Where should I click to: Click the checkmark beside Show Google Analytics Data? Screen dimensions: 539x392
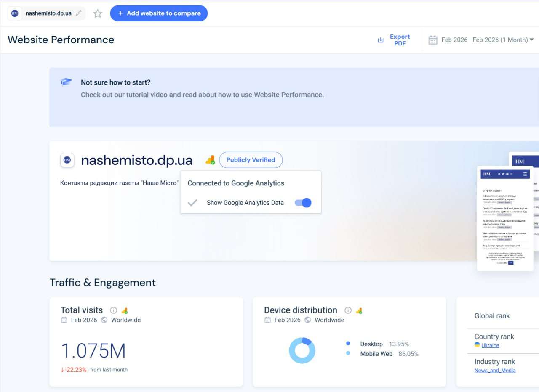coord(192,203)
